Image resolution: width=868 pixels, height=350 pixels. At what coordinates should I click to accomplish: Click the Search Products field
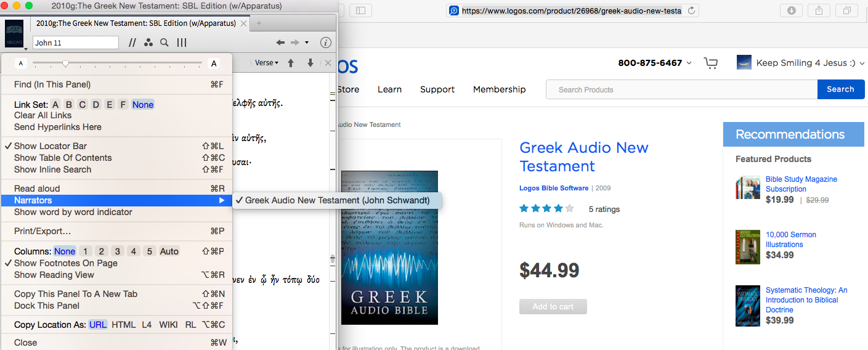tap(681, 89)
